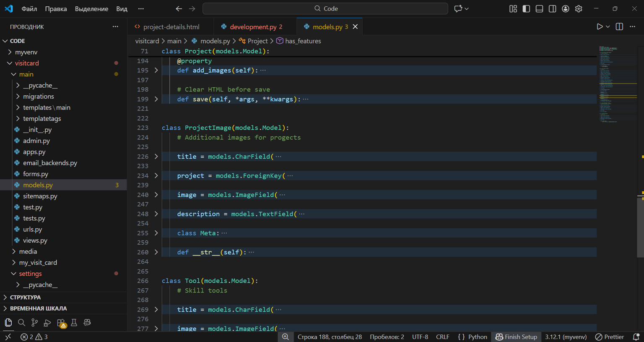Viewport: 644px width, 342px height.
Task: Open the Explorer view icon in bottom bar
Action: coord(8,322)
